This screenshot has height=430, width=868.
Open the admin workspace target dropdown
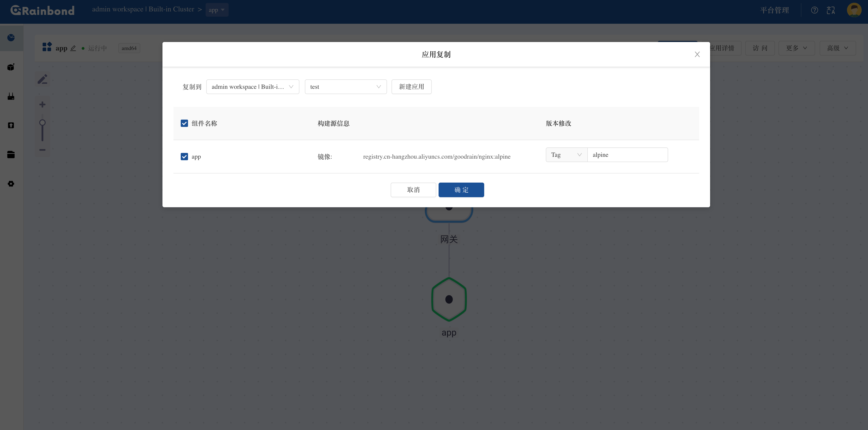252,87
